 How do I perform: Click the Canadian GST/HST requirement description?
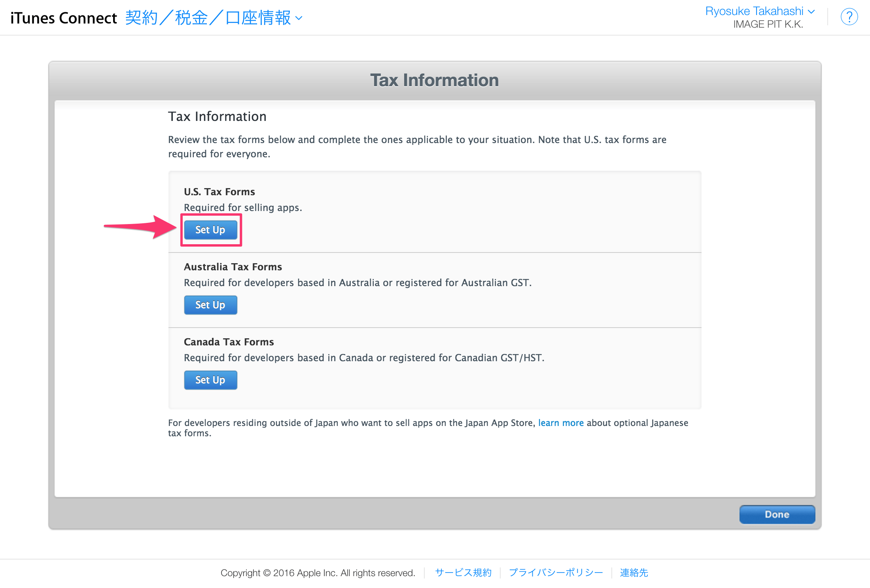[x=364, y=358]
